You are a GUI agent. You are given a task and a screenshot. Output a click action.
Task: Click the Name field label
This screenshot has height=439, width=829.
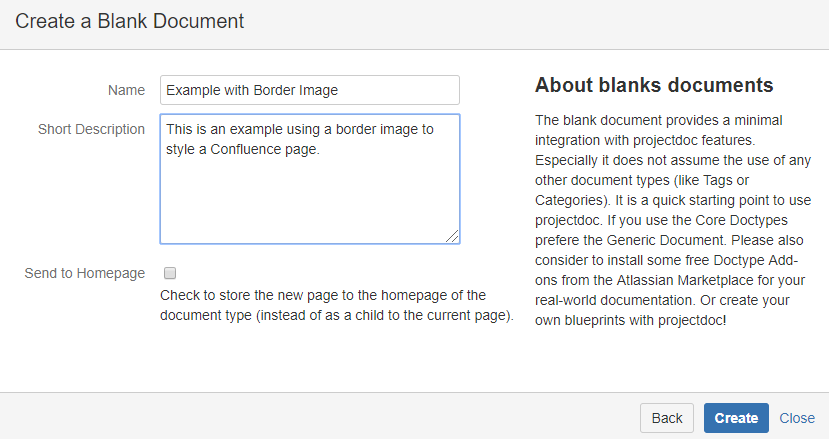click(126, 90)
